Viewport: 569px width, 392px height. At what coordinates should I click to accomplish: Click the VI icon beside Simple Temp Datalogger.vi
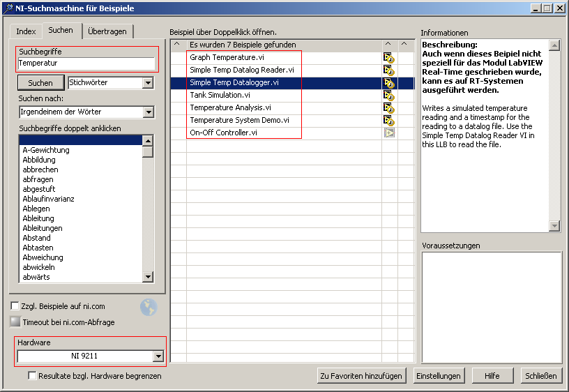click(x=389, y=83)
